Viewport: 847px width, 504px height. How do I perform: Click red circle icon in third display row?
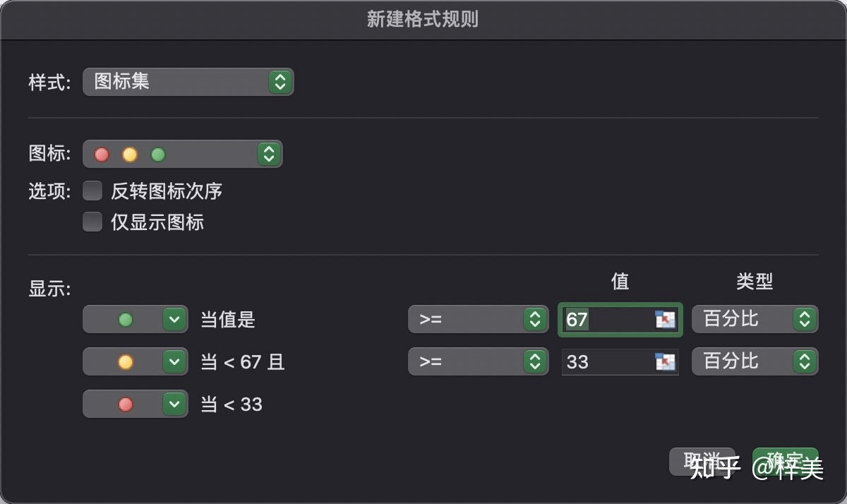pyautogui.click(x=126, y=404)
